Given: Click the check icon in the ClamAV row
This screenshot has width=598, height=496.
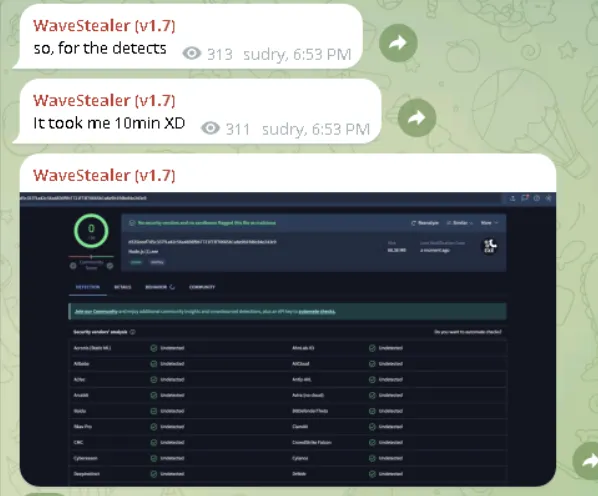Looking at the screenshot, I should [x=372, y=427].
